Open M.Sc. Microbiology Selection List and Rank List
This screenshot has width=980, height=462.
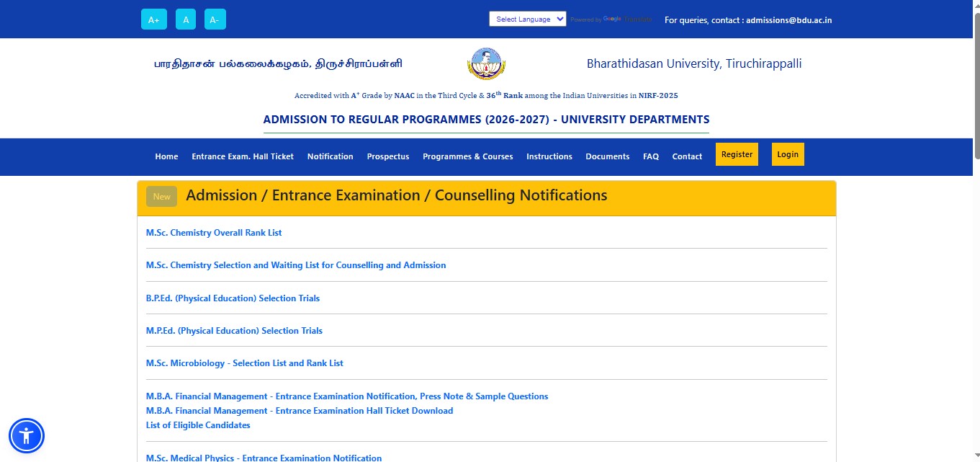[x=245, y=363]
